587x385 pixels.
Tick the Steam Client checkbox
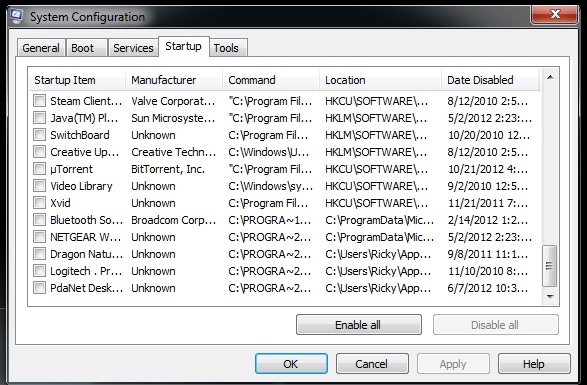tap(39, 101)
